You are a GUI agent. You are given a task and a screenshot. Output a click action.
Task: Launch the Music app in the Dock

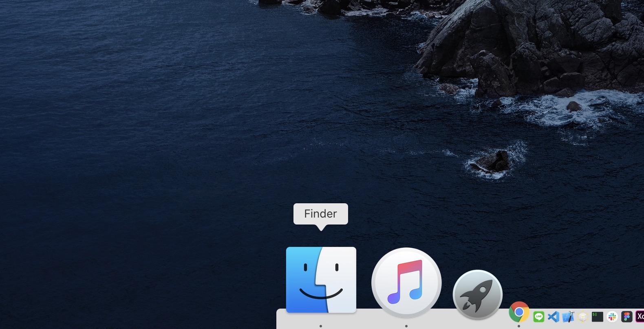[406, 282]
